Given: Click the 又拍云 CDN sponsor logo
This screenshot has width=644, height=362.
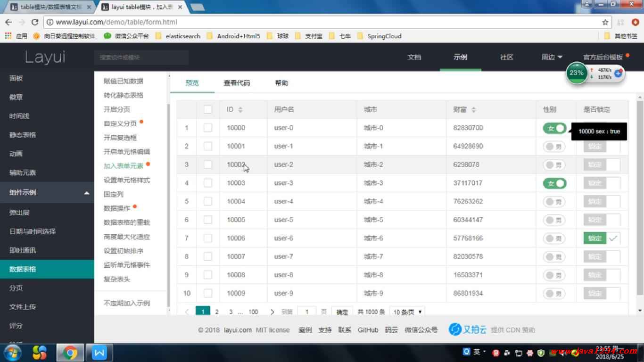Looking at the screenshot, I should (x=468, y=329).
